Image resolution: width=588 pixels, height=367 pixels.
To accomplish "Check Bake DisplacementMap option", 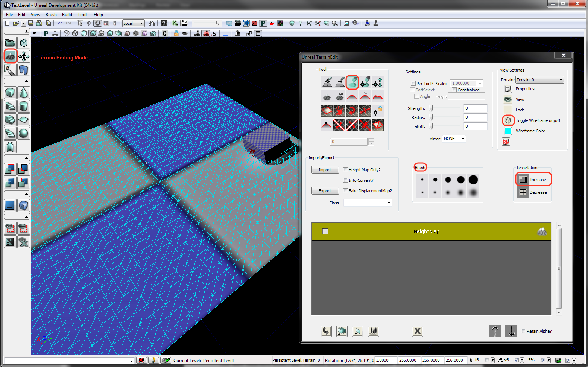I will (345, 191).
